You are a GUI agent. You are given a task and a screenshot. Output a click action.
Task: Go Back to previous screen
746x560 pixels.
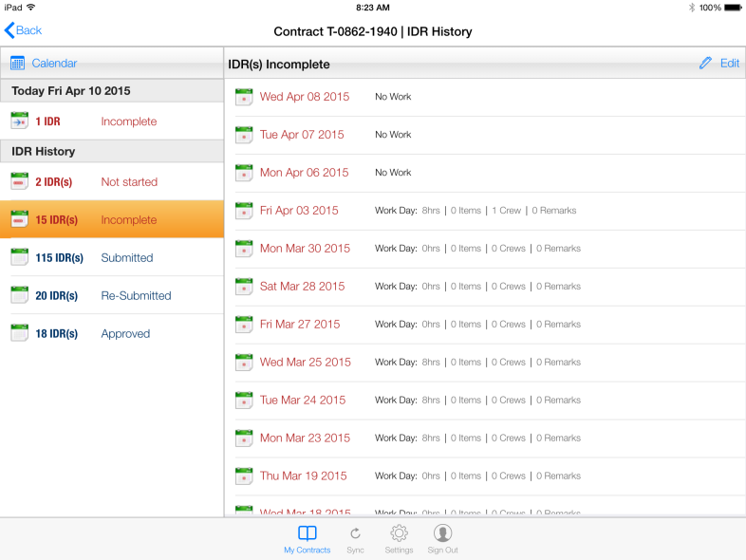pos(24,30)
